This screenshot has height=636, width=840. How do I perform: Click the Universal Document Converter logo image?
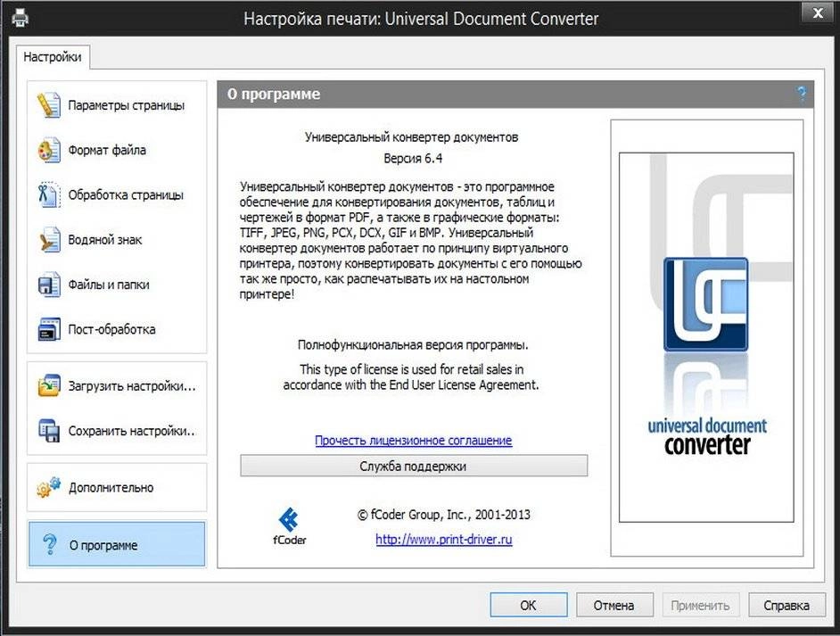706,337
